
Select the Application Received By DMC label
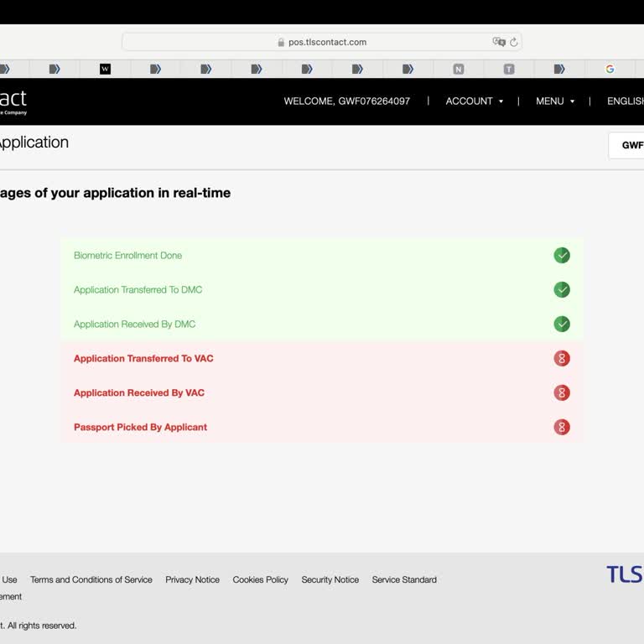point(134,324)
